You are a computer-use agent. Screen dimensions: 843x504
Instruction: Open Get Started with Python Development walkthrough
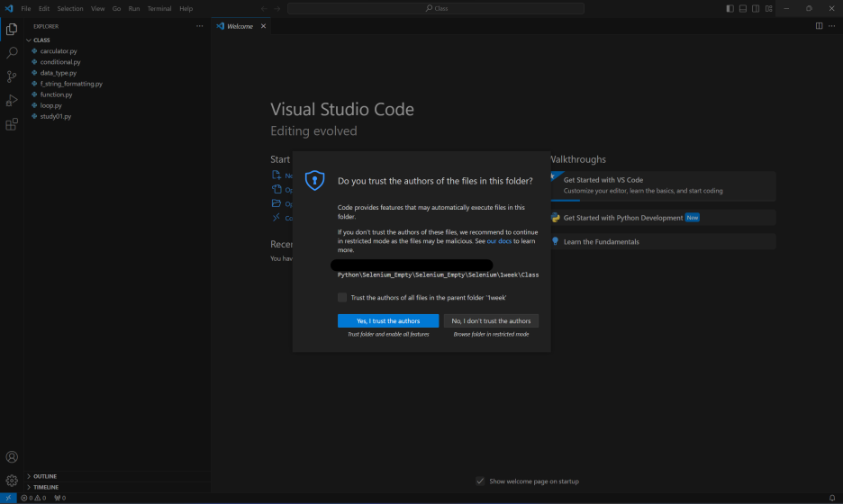tap(663, 218)
